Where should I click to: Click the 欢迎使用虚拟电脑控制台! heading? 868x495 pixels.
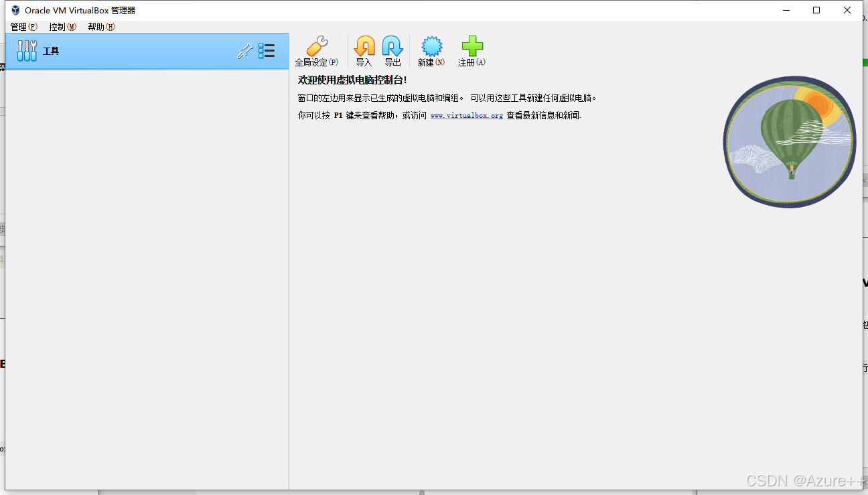(x=352, y=80)
